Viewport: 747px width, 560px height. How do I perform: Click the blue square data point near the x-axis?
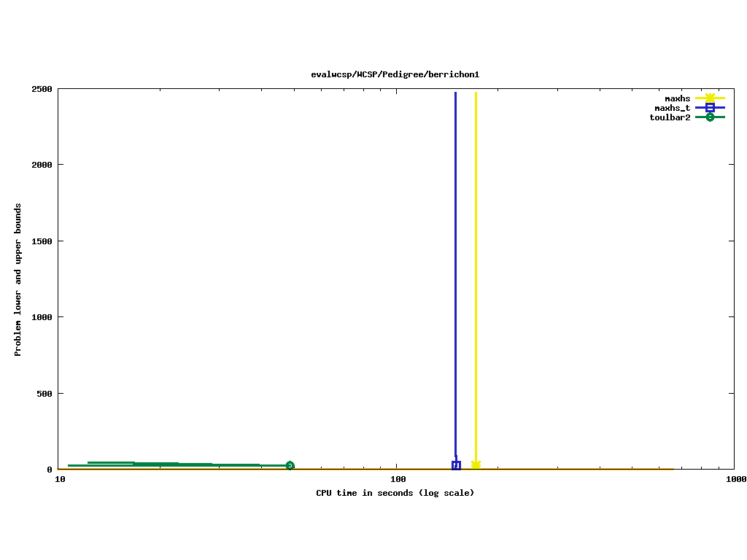click(456, 465)
